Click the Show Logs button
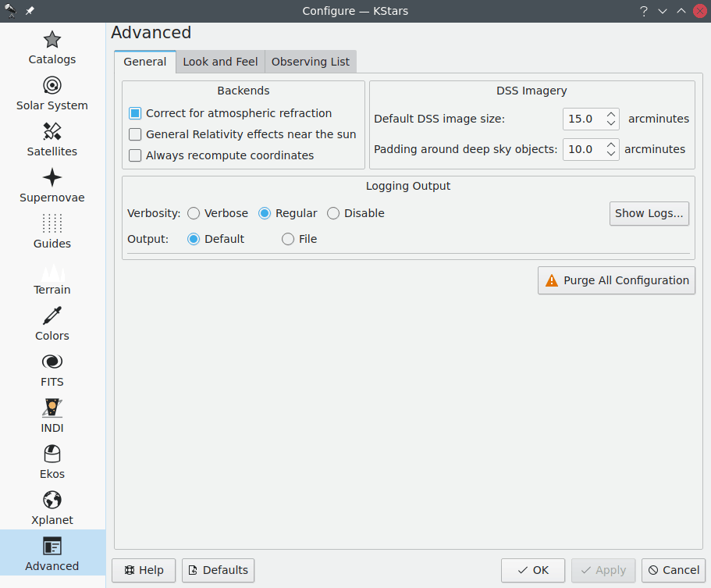711x588 pixels. tap(649, 213)
